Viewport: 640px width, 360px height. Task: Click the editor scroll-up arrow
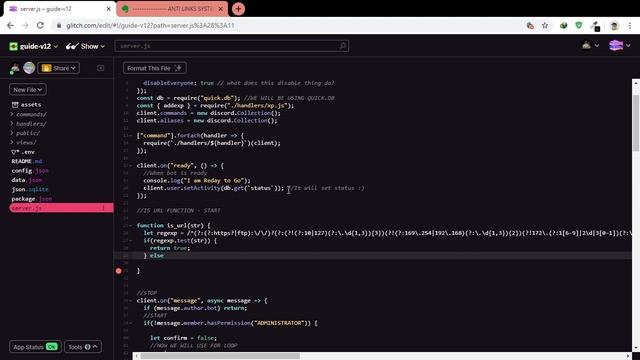pyautogui.click(x=636, y=83)
